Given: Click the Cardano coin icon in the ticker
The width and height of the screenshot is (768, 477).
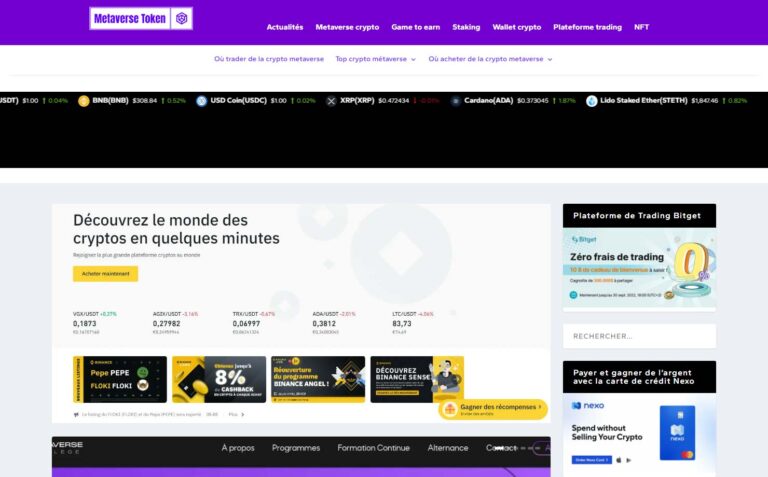Looking at the screenshot, I should pyautogui.click(x=456, y=101).
